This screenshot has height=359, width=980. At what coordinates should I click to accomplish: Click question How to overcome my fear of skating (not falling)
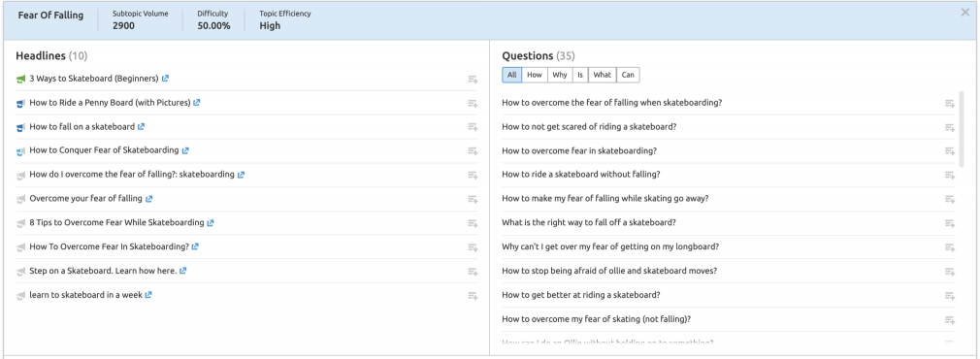click(x=597, y=319)
